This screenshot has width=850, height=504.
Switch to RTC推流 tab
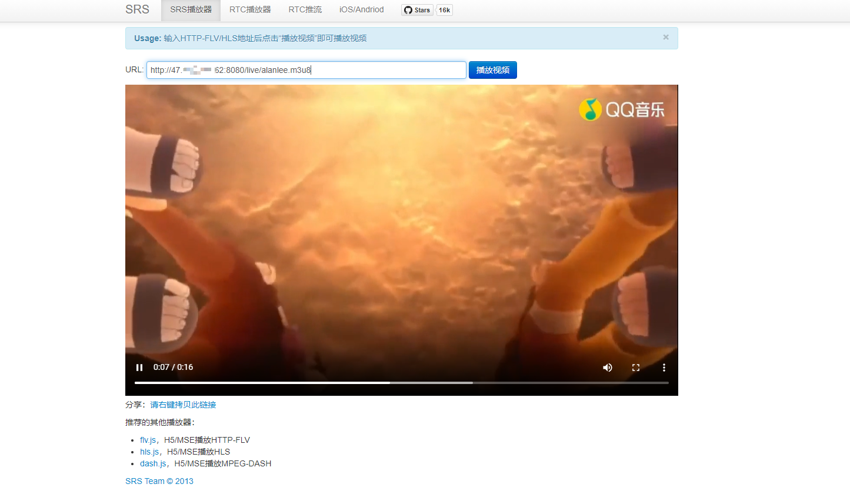coord(305,10)
